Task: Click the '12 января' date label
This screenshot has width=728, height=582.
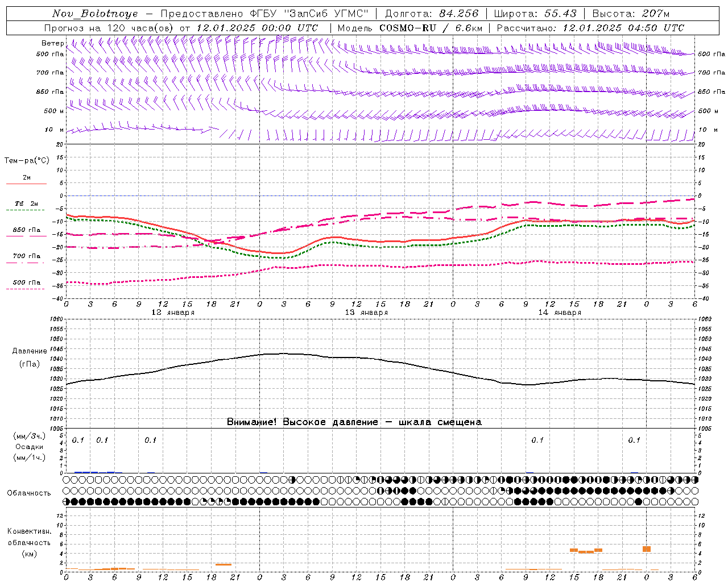Action: [173, 313]
